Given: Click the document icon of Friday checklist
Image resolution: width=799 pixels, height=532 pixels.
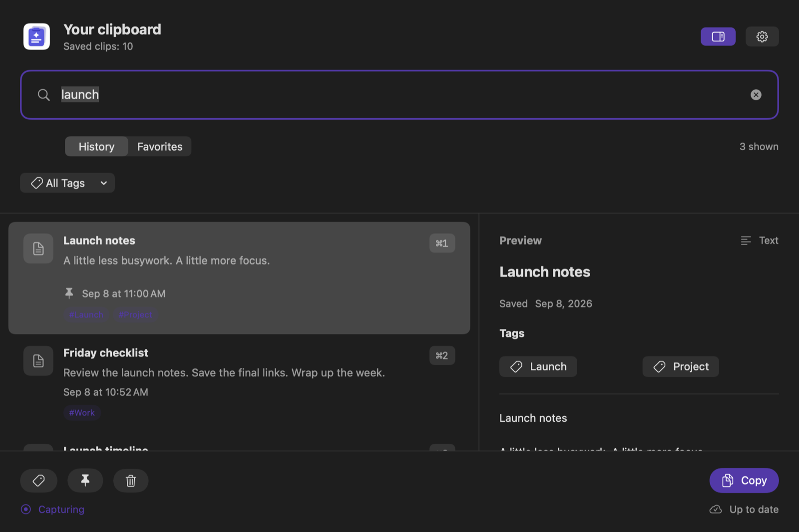Looking at the screenshot, I should click(x=38, y=361).
